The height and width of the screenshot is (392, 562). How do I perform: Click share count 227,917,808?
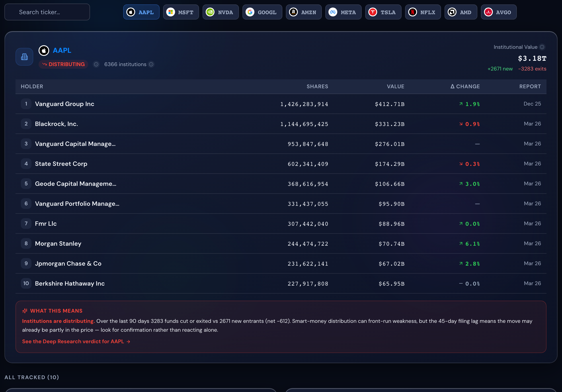click(x=308, y=284)
